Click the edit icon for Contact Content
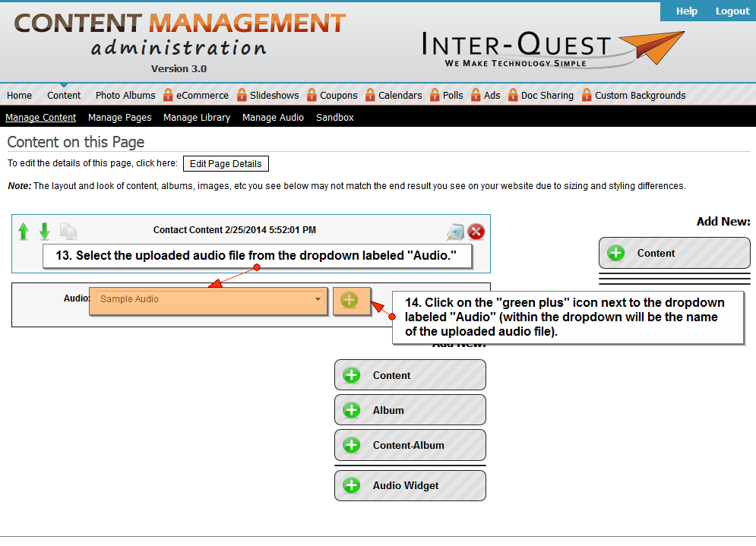Image resolution: width=756 pixels, height=546 pixels. click(455, 232)
